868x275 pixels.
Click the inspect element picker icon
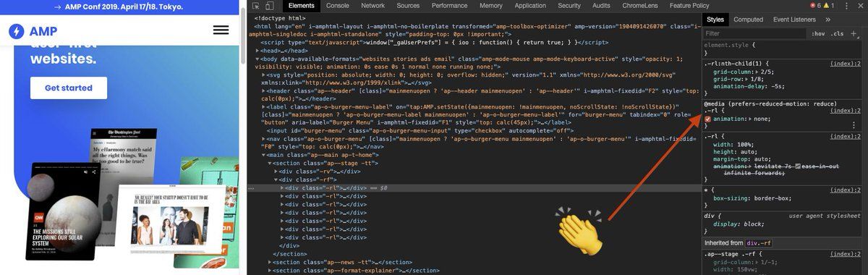click(255, 6)
